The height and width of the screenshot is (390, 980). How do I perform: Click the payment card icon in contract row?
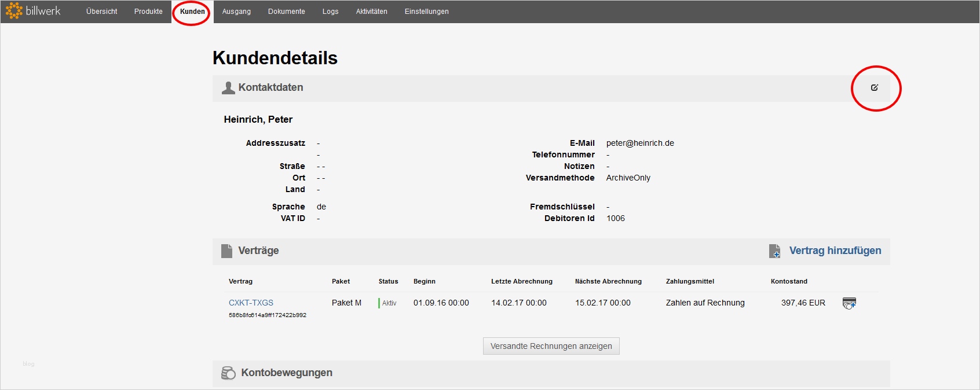pyautogui.click(x=849, y=303)
